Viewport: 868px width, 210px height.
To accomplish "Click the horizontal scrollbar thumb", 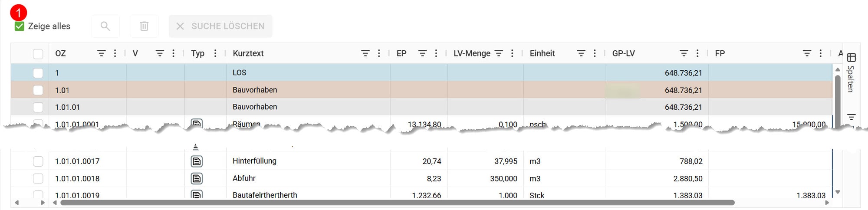I will pos(397,203).
